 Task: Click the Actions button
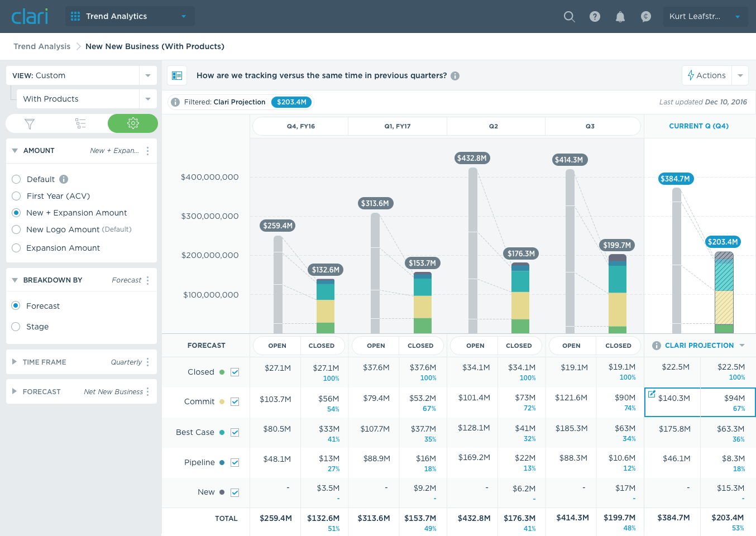point(707,75)
